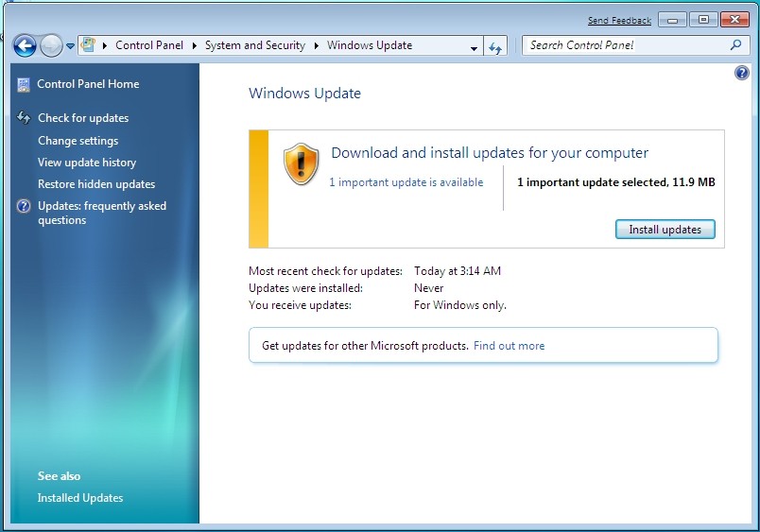The image size is (760, 532).
Task: Maximize the Windows Update window
Action: (x=703, y=20)
